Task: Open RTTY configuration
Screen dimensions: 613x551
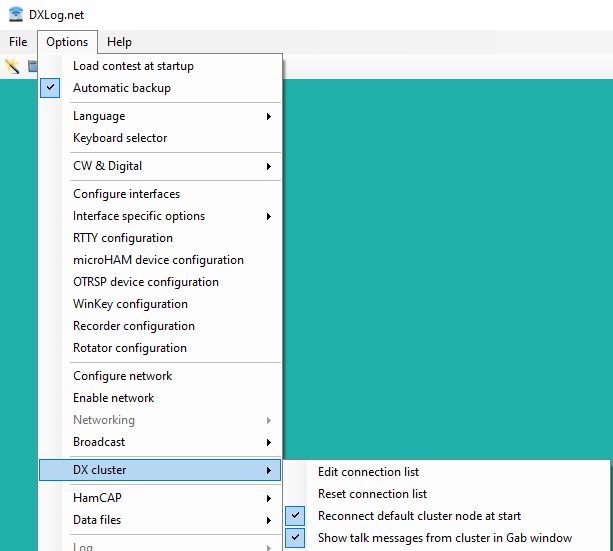Action: [x=160, y=238]
